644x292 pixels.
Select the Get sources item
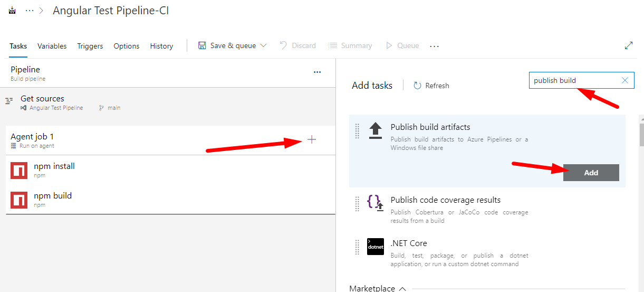[x=42, y=99]
